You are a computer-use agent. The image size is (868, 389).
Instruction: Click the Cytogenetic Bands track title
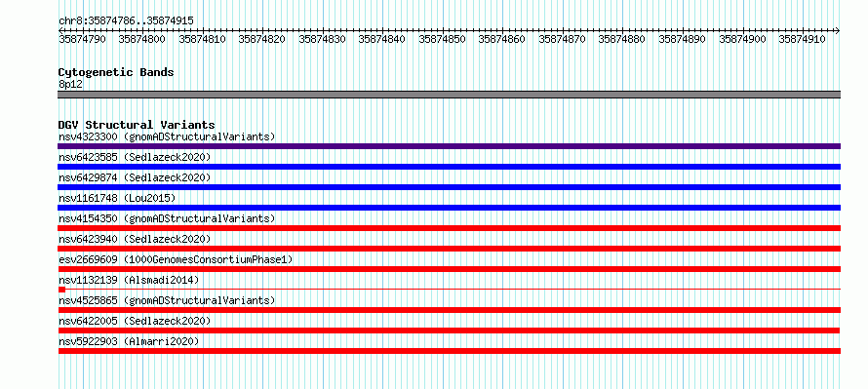point(116,72)
